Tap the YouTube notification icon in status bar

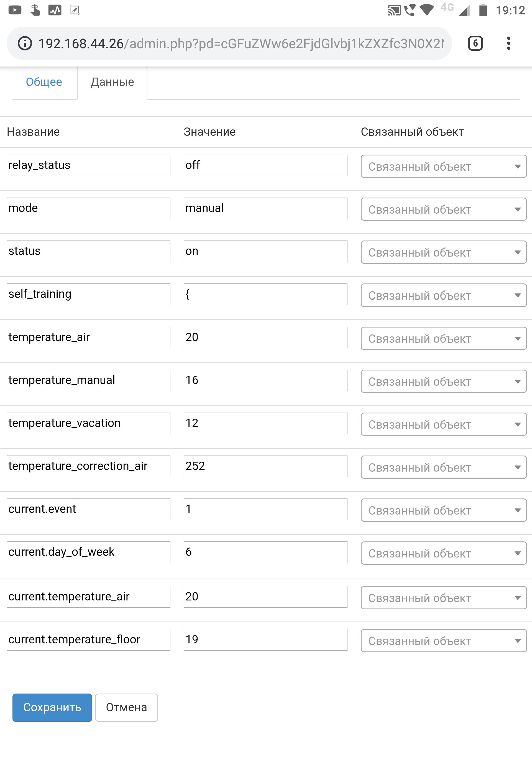15,10
